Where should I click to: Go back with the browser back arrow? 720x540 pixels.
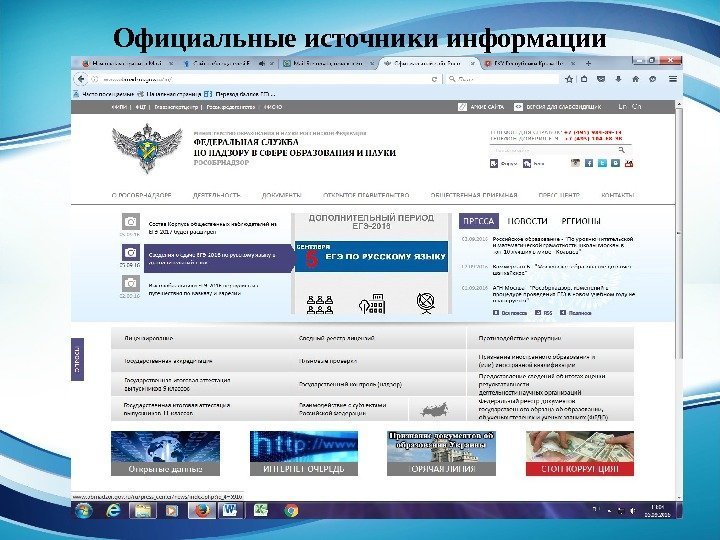(x=81, y=79)
